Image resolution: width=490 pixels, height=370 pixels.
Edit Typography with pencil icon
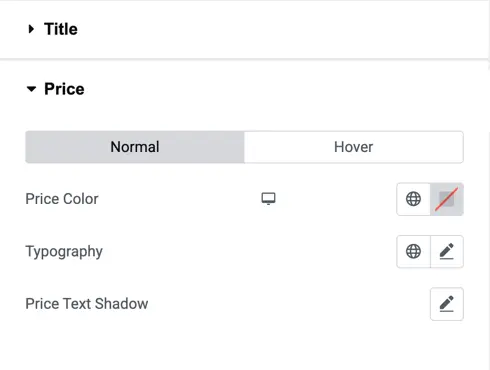(x=447, y=251)
